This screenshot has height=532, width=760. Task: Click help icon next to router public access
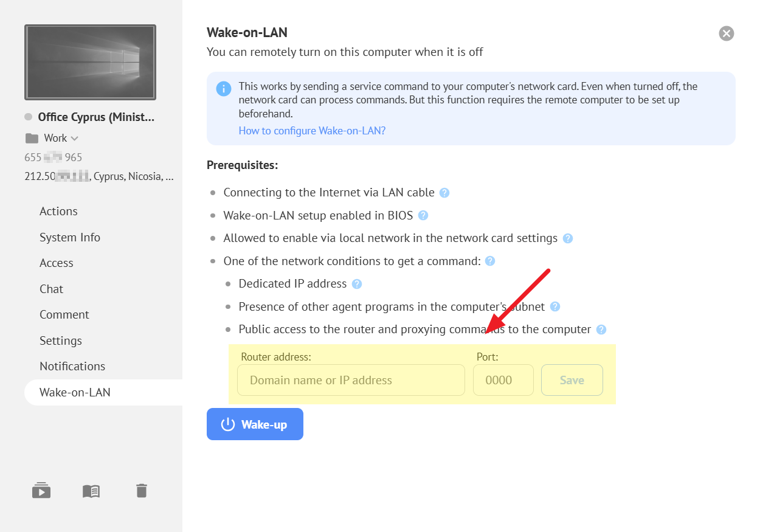(x=601, y=330)
